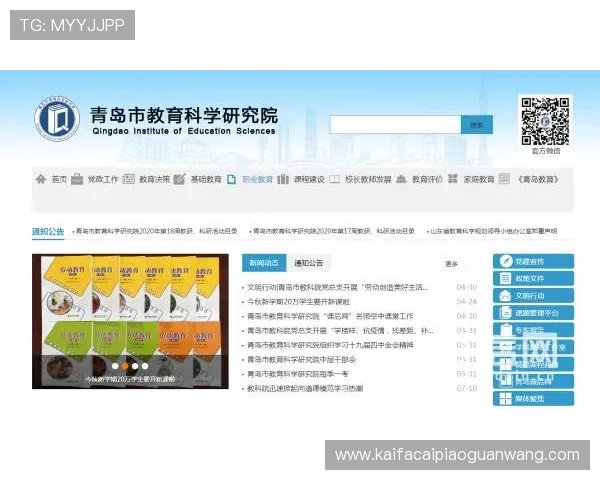This screenshot has height=480, width=600.
Task: Click the home icon beside 首页
Action: tap(41, 179)
